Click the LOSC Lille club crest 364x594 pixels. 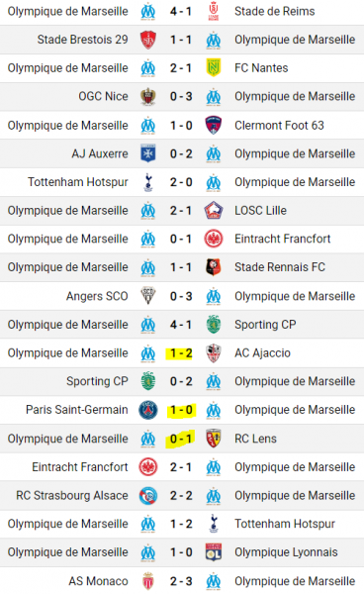[214, 211]
